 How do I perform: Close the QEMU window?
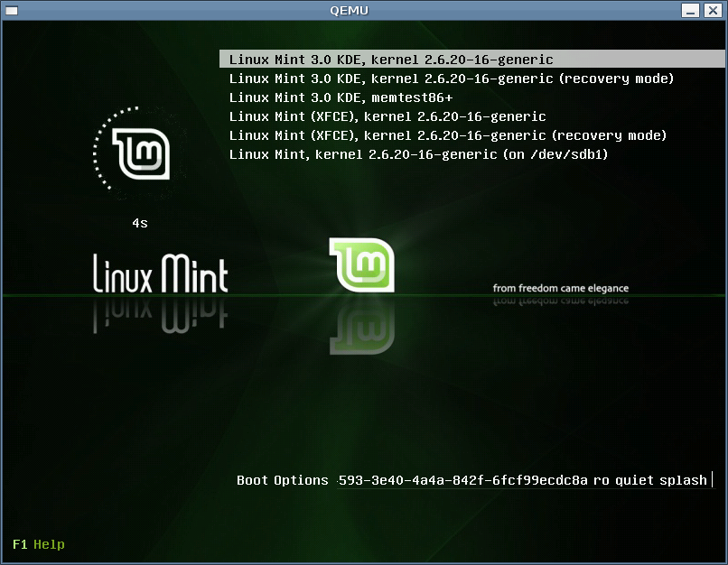713,10
